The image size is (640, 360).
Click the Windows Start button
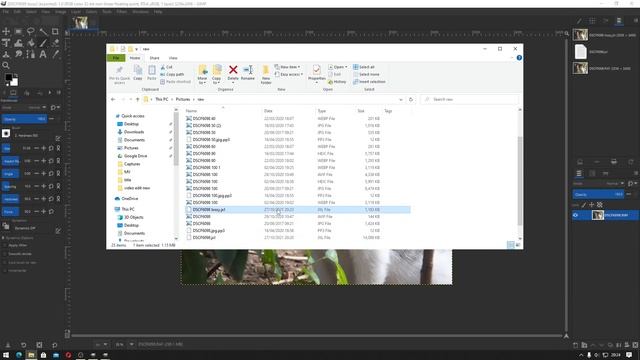point(6,355)
